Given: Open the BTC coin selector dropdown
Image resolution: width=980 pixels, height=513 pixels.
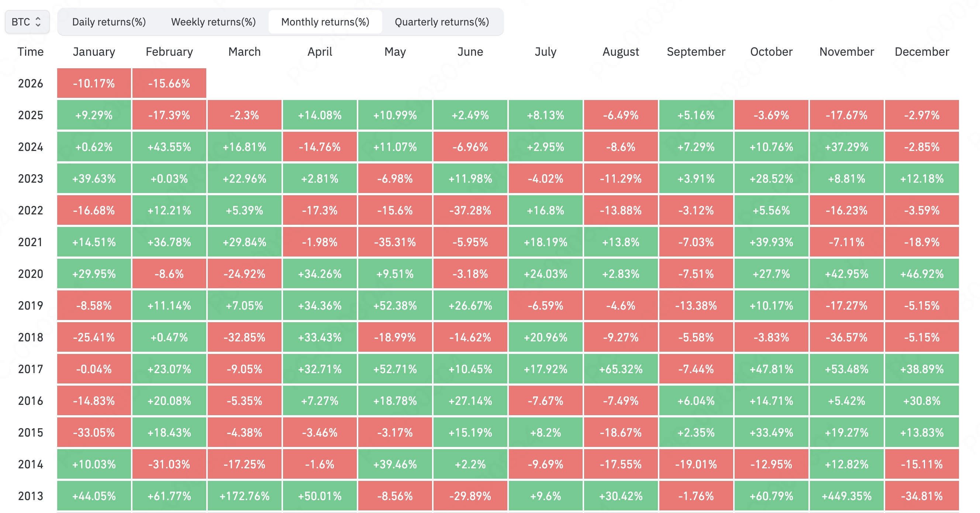Looking at the screenshot, I should click(27, 22).
